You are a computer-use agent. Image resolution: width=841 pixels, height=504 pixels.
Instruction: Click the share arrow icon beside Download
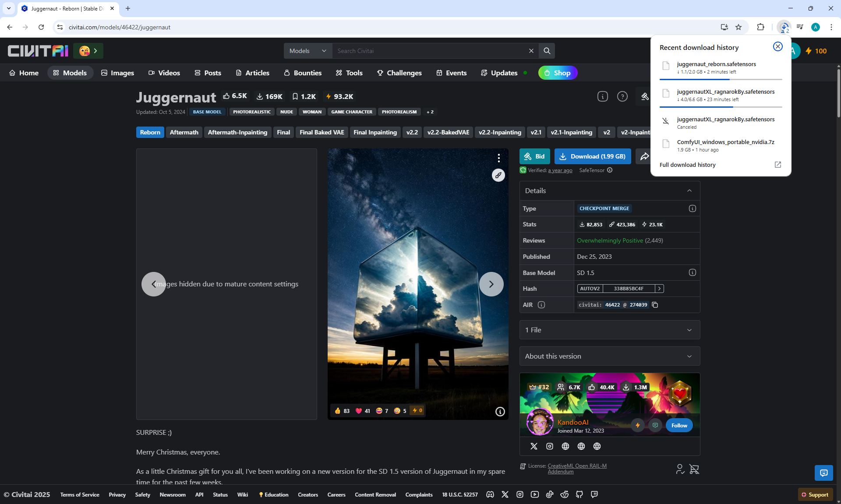(644, 156)
